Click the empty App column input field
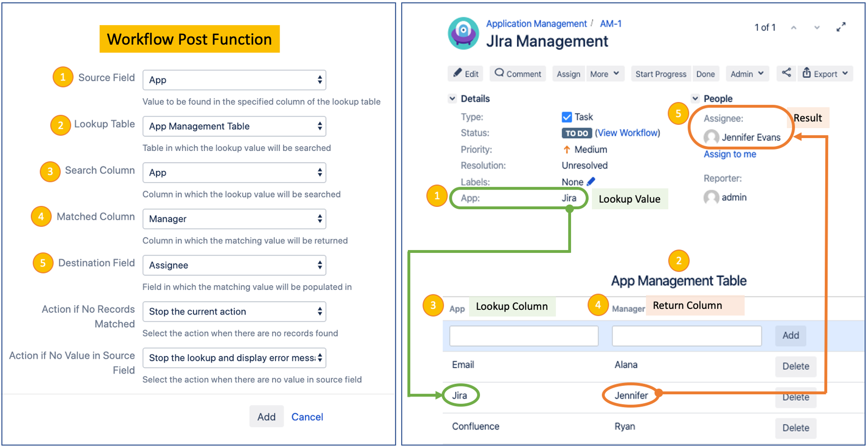 click(524, 336)
